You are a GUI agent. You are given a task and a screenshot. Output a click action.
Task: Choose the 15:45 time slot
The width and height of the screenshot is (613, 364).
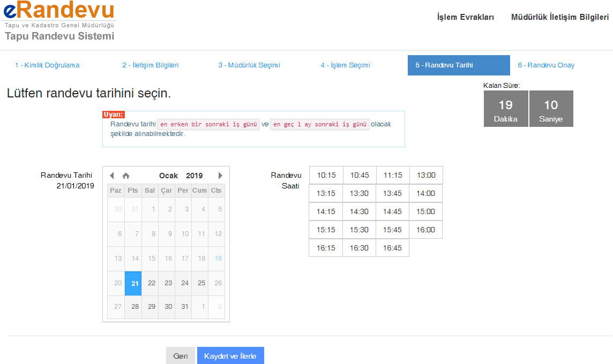coord(392,230)
